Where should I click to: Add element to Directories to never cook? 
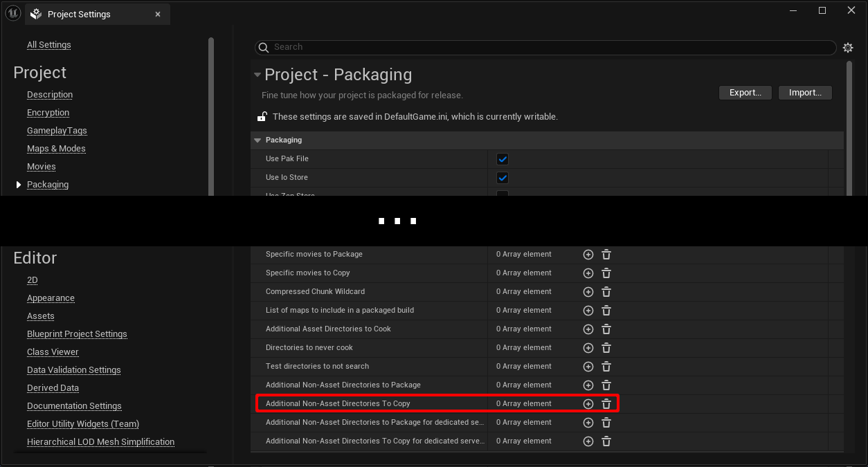pyautogui.click(x=588, y=348)
